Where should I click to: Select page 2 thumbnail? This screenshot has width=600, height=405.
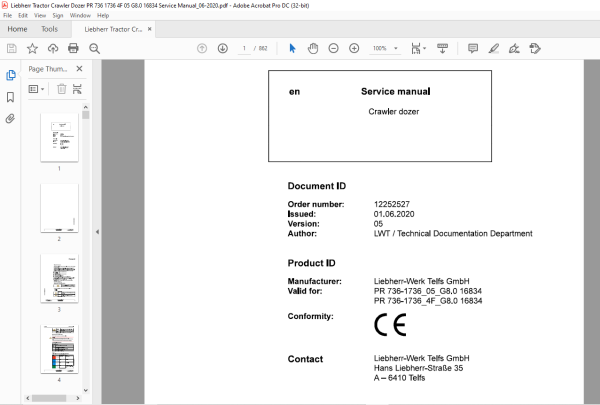point(59,208)
